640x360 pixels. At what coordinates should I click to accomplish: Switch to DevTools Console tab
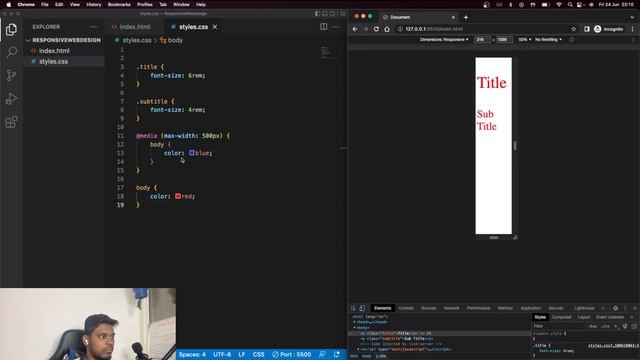pyautogui.click(x=406, y=308)
